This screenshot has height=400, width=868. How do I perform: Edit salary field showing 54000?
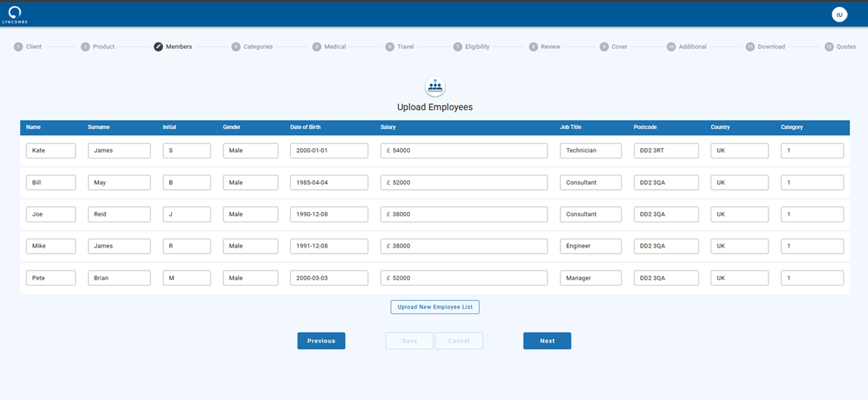464,151
